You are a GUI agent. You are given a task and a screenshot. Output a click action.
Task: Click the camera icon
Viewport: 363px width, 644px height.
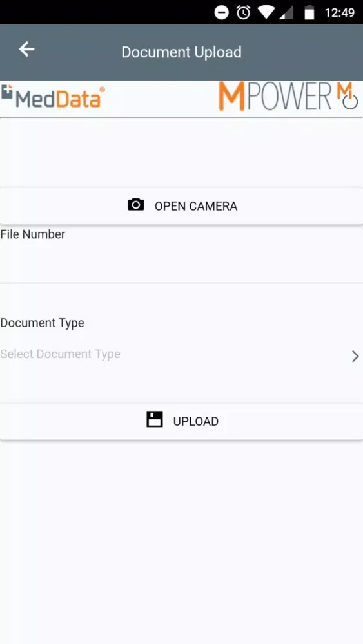(135, 205)
